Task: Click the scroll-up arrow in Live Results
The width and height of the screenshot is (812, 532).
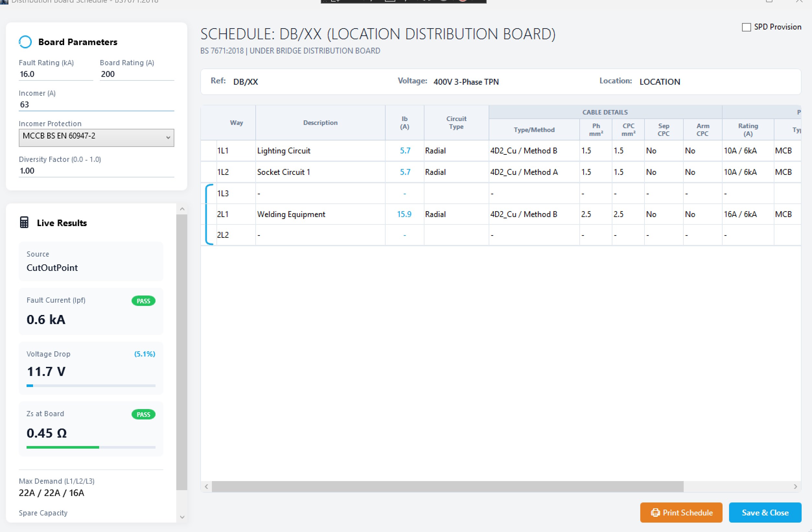Action: click(x=182, y=209)
